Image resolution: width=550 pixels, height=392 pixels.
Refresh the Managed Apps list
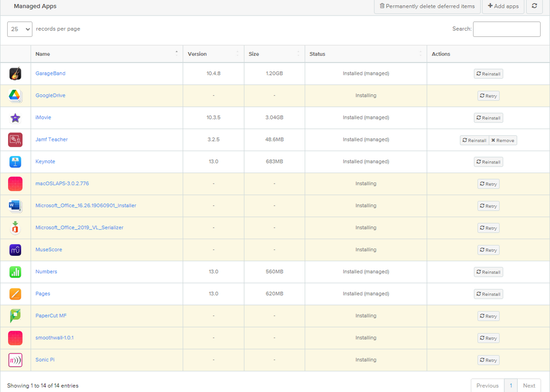click(x=534, y=6)
